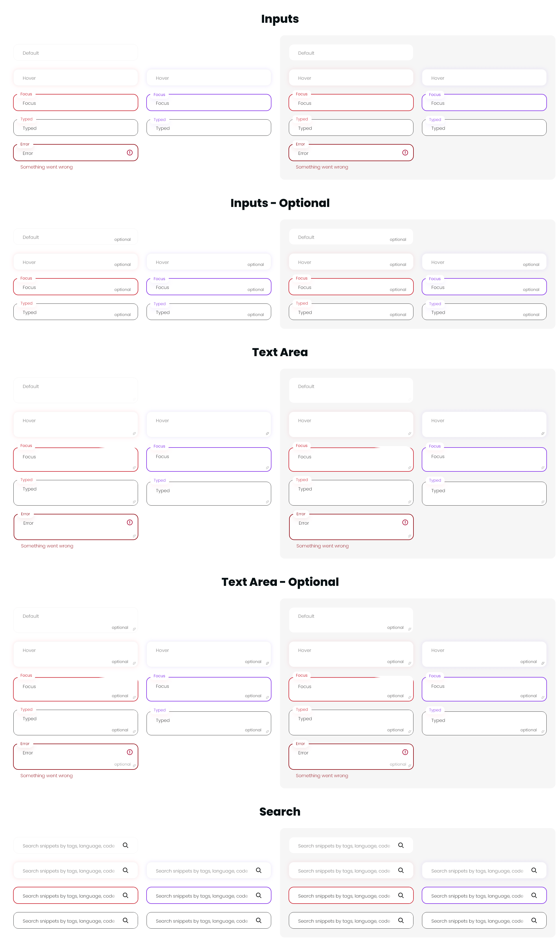Click the white-background Default optional text area in Text Area - Optional
The width and height of the screenshot is (560, 942).
75,620
